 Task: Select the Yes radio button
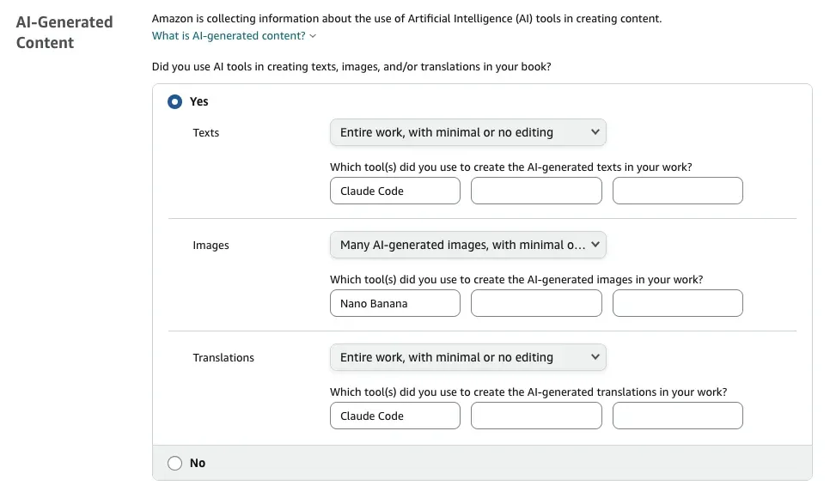click(173, 101)
